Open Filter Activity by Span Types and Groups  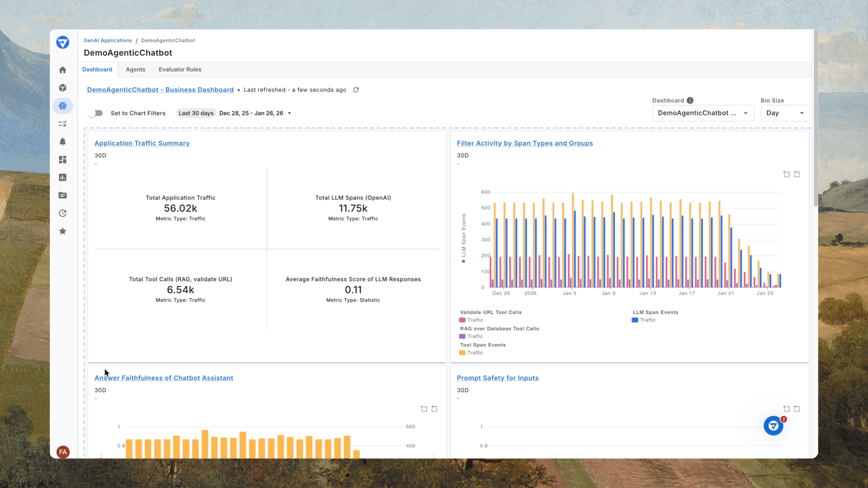tap(525, 143)
